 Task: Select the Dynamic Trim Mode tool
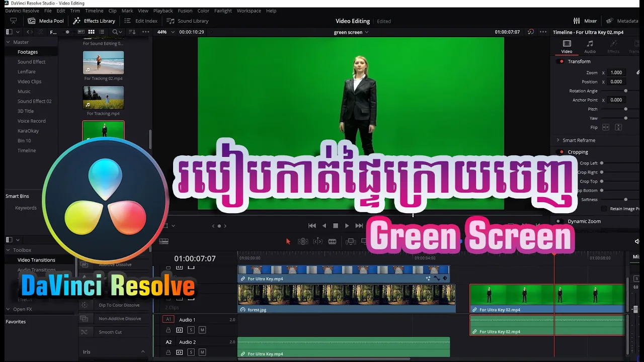tap(317, 241)
